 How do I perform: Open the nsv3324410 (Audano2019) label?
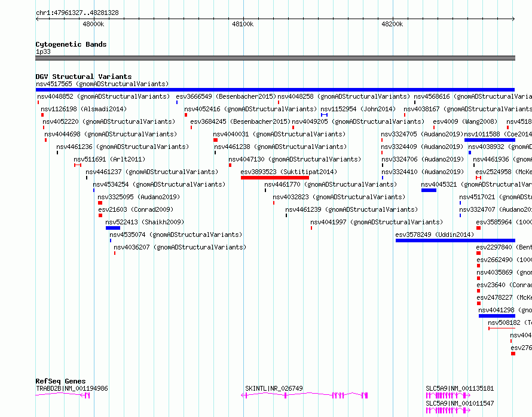click(423, 172)
